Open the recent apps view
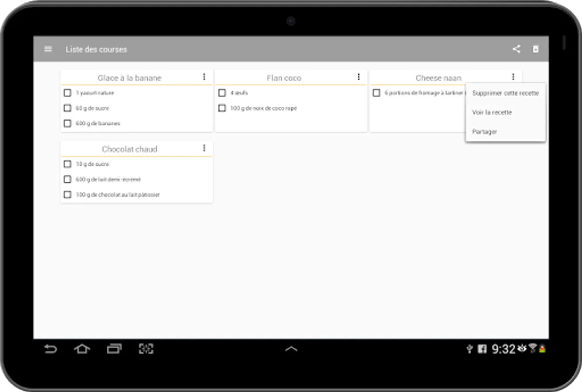The image size is (582, 392). (114, 349)
